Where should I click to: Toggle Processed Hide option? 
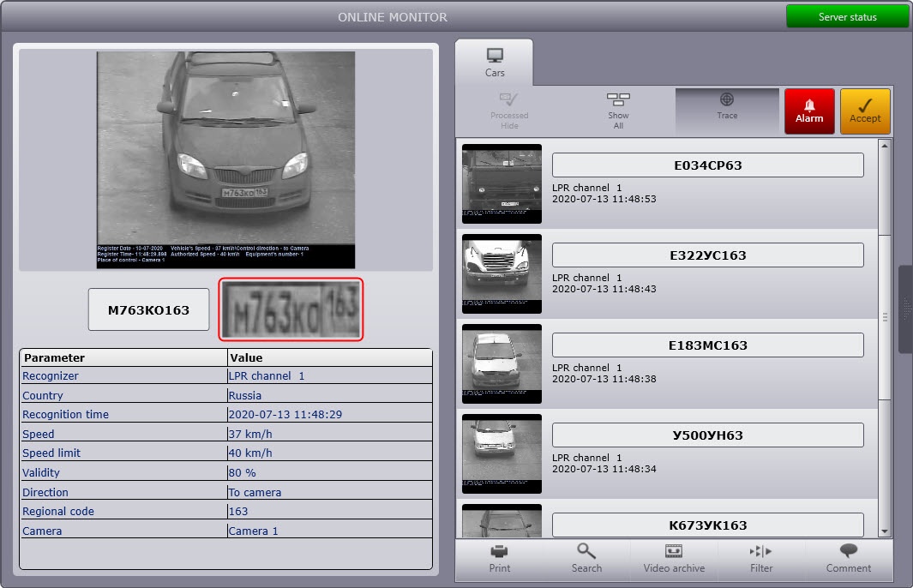tap(509, 111)
